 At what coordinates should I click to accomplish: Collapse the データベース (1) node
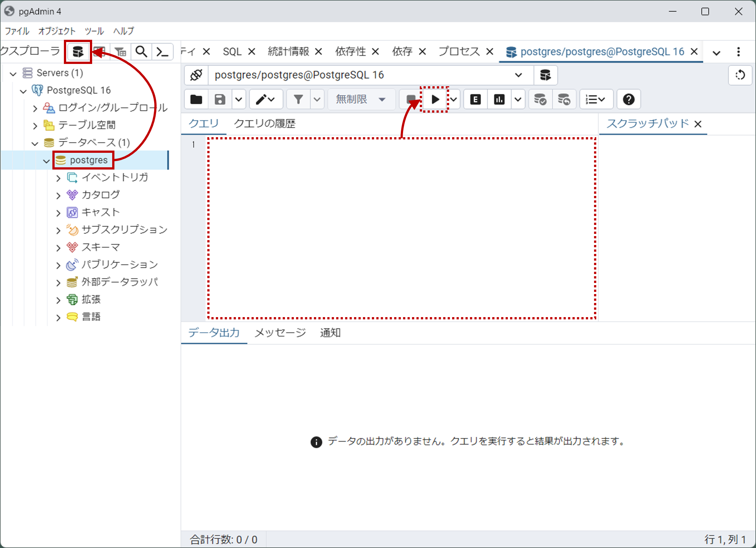click(35, 144)
